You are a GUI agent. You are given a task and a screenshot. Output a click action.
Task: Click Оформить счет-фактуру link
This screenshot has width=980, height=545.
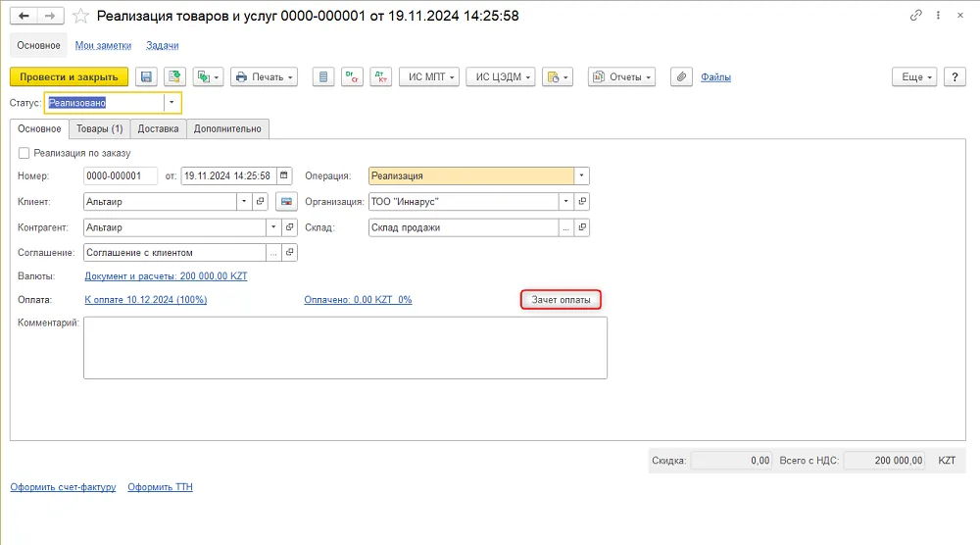[63, 487]
